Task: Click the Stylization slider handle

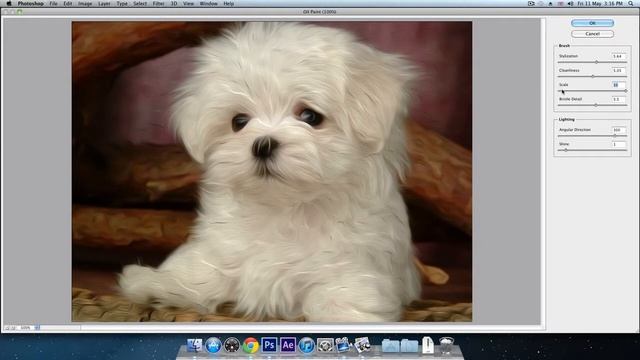Action: tap(596, 62)
